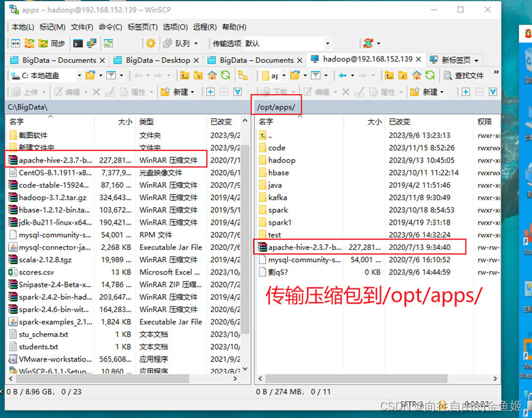Click local panel select all icon
Viewport: 532px width, 418px height.
pos(238,92)
